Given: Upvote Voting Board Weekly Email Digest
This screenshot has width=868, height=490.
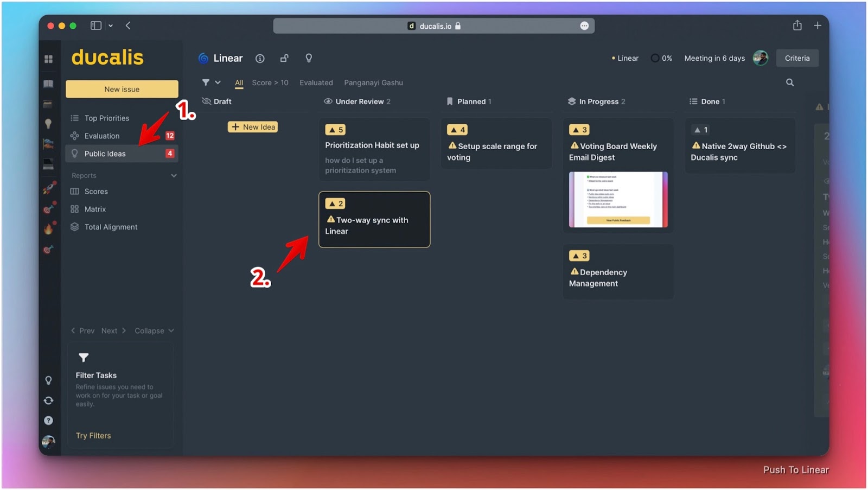Looking at the screenshot, I should (579, 130).
